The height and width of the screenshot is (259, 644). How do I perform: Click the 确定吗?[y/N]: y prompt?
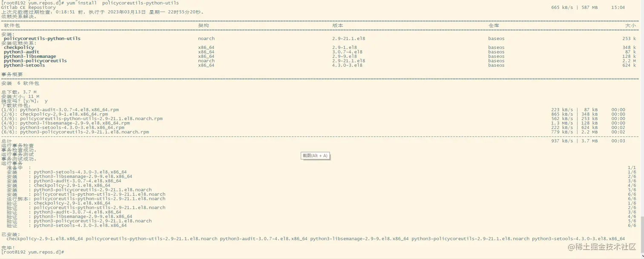24,101
